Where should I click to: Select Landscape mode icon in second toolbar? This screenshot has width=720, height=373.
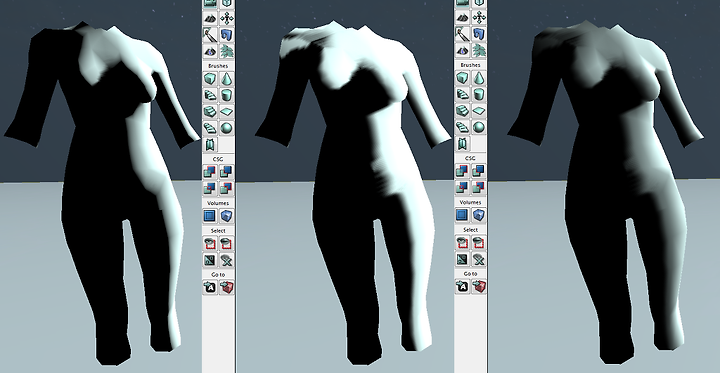(462, 50)
